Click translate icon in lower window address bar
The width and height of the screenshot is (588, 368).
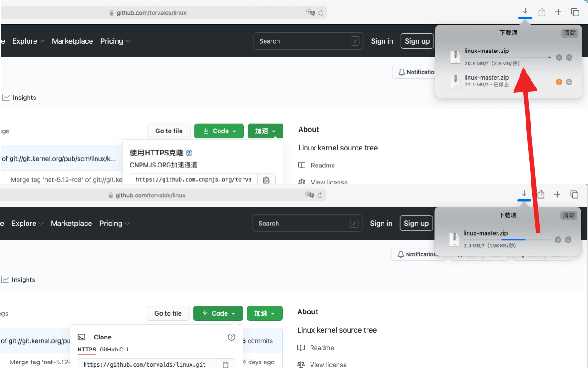click(x=310, y=195)
